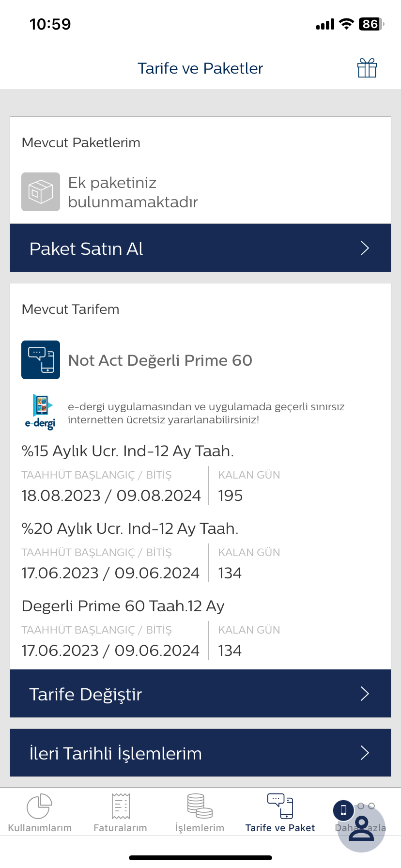401x868 pixels.
Task: Tap the tariff phone-chat icon beside Not Act Değerli Prime 60
Action: point(41,360)
